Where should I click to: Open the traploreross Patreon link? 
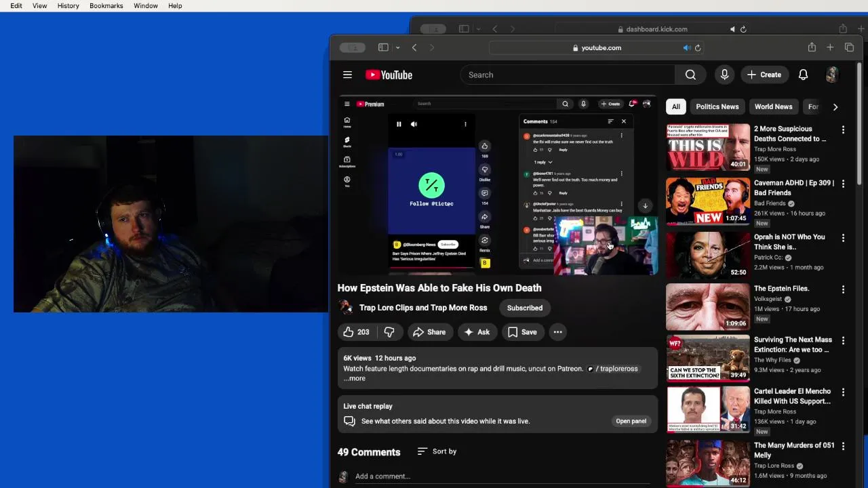[612, 369]
